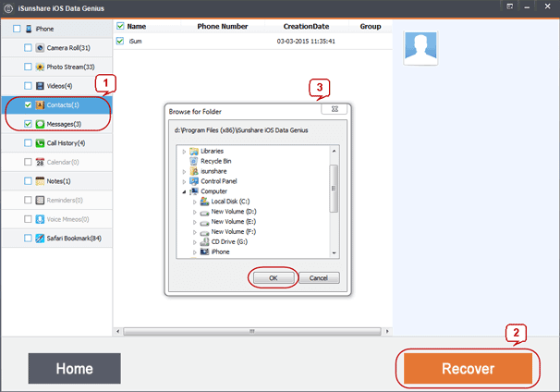This screenshot has height=392, width=560.
Task: Open the feedback menu icon in title bar
Action: (x=510, y=6)
